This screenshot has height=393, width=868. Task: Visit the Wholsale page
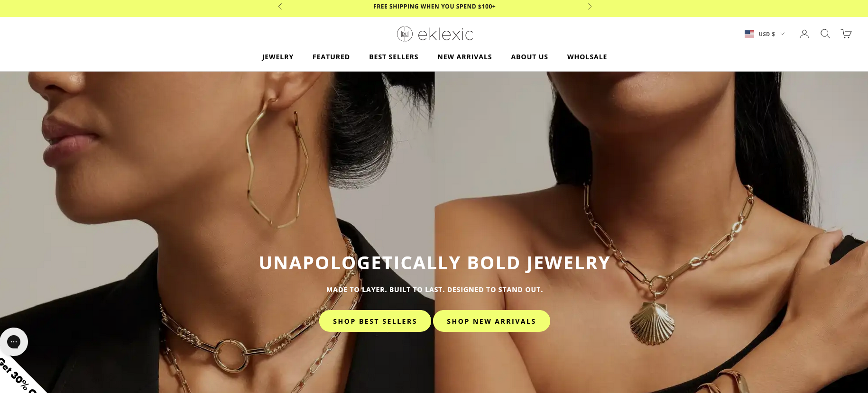pyautogui.click(x=587, y=57)
